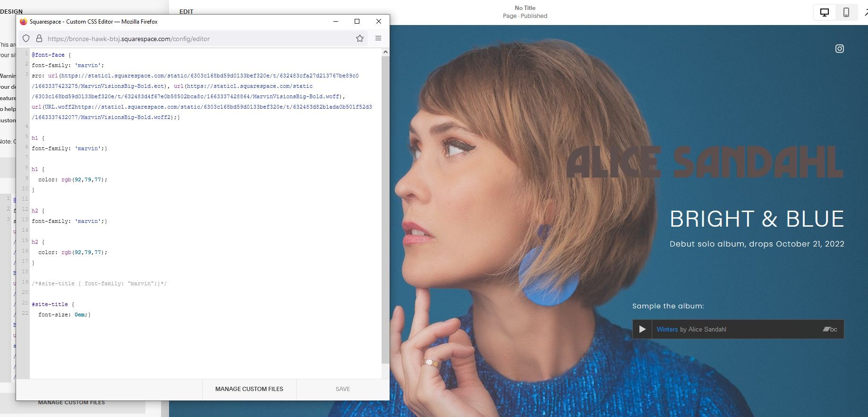The width and height of the screenshot is (868, 417).
Task: Click the Bandcamp logo in the player
Action: pyautogui.click(x=830, y=329)
